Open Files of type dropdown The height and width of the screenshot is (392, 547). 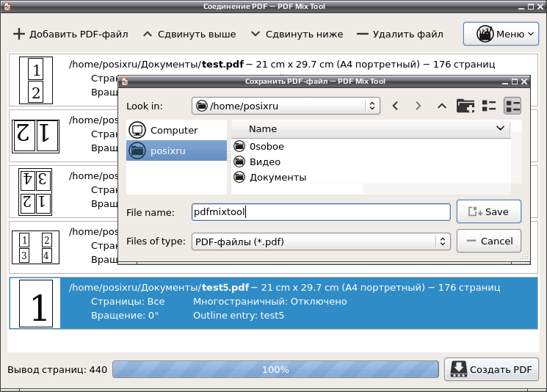(321, 242)
